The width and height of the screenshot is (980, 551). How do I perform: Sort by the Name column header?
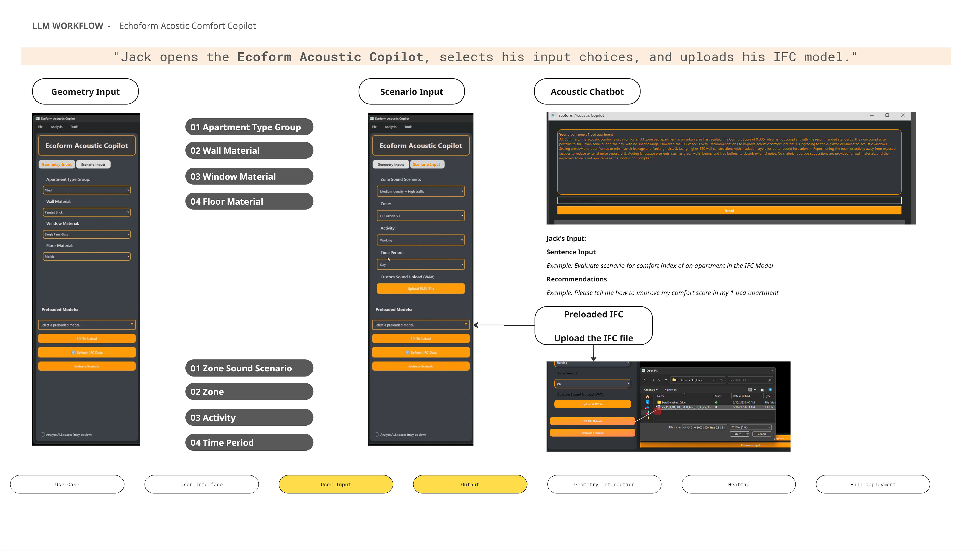pos(661,396)
